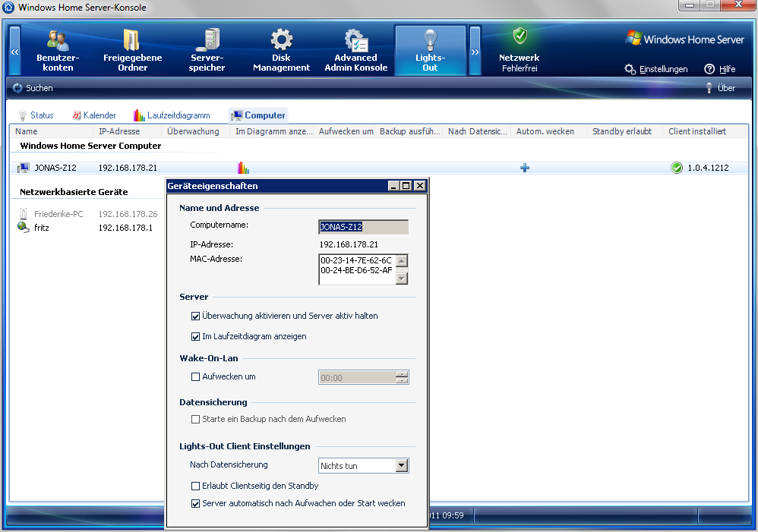Toggle Überwachung aktivieren und Server aktiv halten

tap(195, 316)
